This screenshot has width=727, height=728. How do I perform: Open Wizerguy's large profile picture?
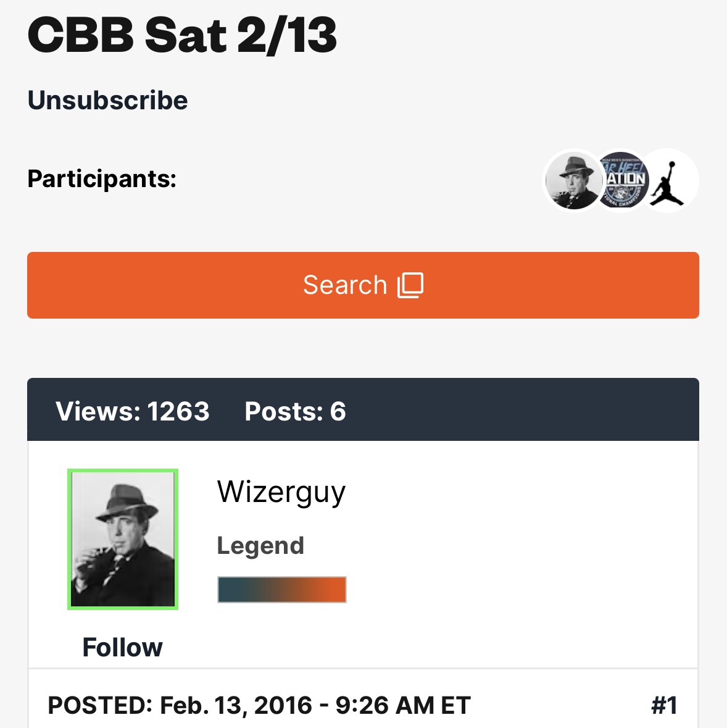click(x=122, y=539)
